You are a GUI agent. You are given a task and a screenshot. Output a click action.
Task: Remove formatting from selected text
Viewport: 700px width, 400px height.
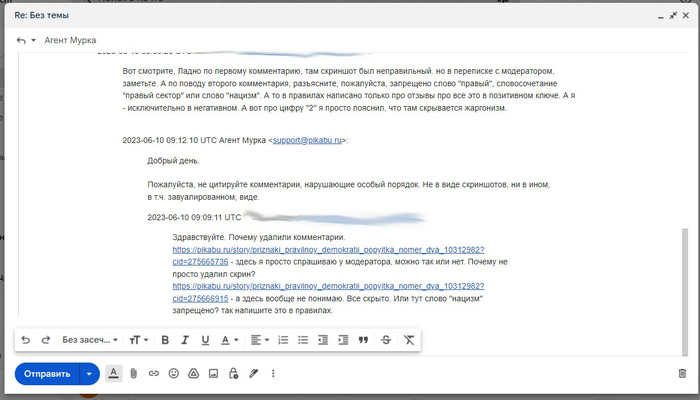(x=408, y=340)
